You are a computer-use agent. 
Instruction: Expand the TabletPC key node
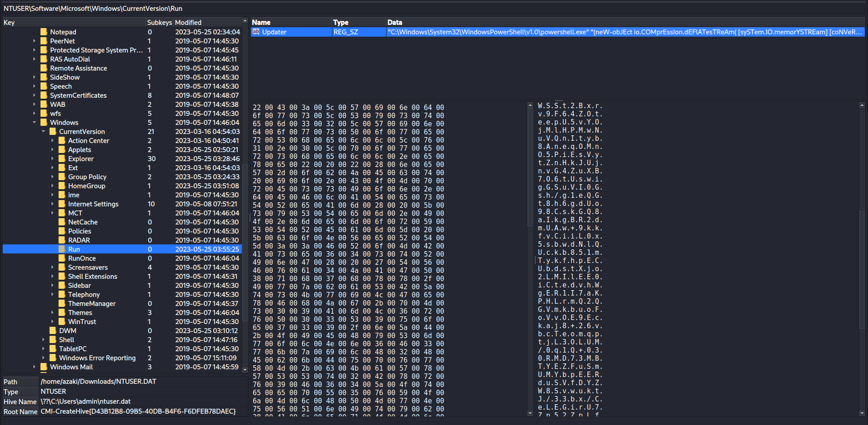[43, 349]
